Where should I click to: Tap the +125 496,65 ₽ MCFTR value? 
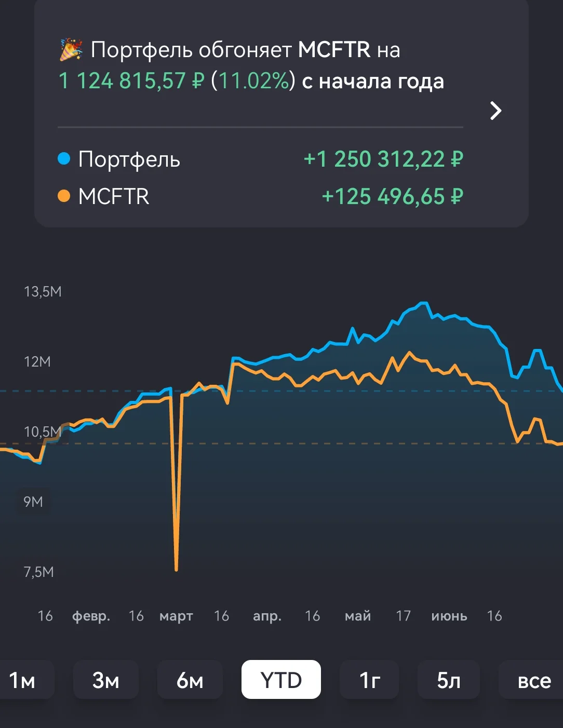(392, 197)
